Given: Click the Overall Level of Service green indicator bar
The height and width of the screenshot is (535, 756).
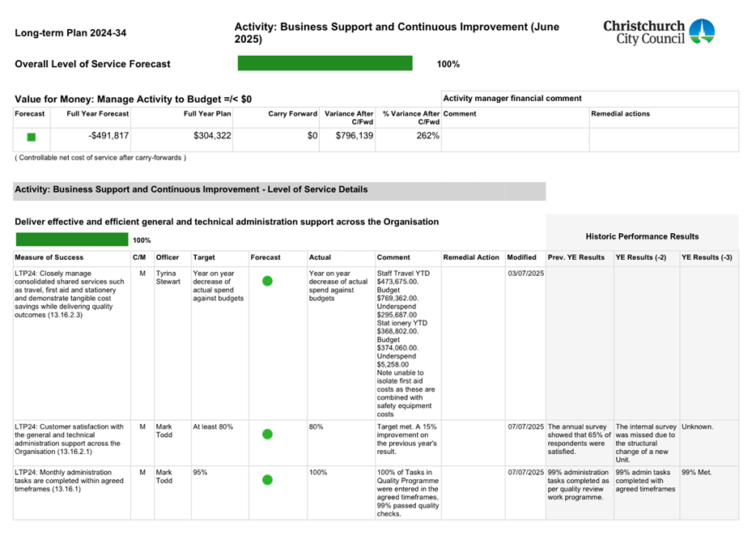Looking at the screenshot, I should (x=325, y=62).
